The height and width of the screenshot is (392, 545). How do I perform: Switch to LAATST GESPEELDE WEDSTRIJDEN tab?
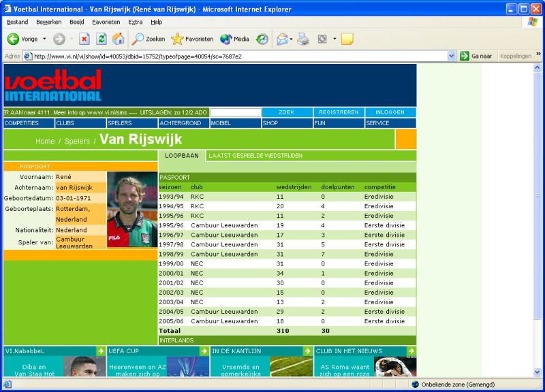click(255, 156)
